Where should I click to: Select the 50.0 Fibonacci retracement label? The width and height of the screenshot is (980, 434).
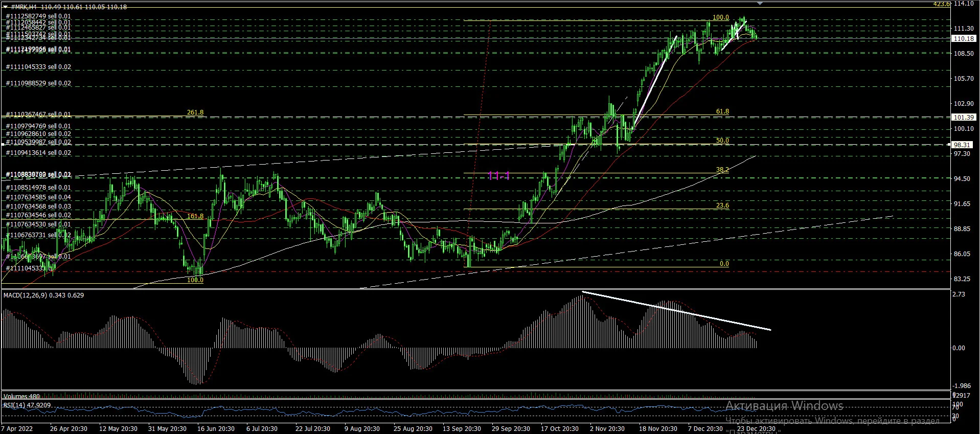[722, 141]
